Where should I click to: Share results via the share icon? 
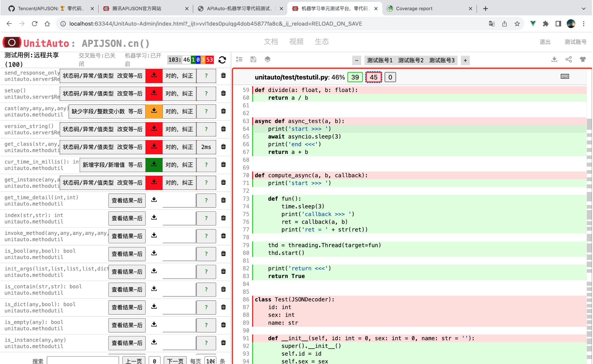click(568, 59)
